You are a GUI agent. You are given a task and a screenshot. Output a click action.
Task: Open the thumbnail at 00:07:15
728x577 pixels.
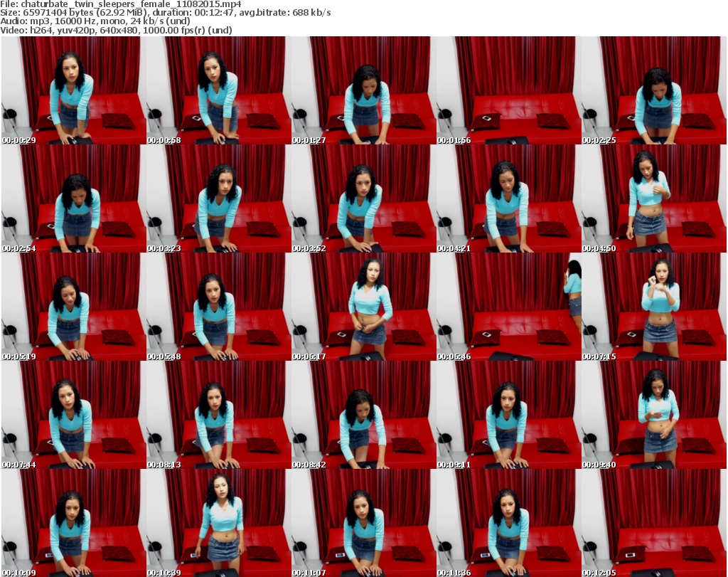(654, 307)
